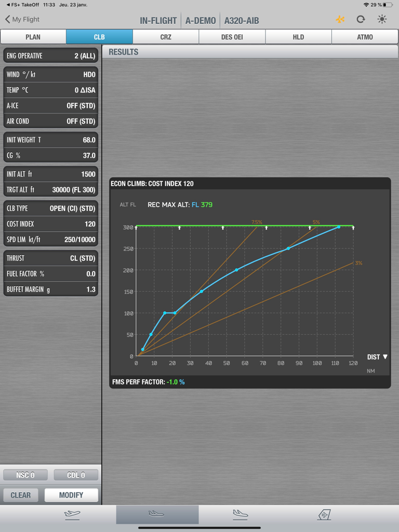Edit TRGT ALT 30000 (FL 300) field
This screenshot has height=532, width=399.
(51, 190)
